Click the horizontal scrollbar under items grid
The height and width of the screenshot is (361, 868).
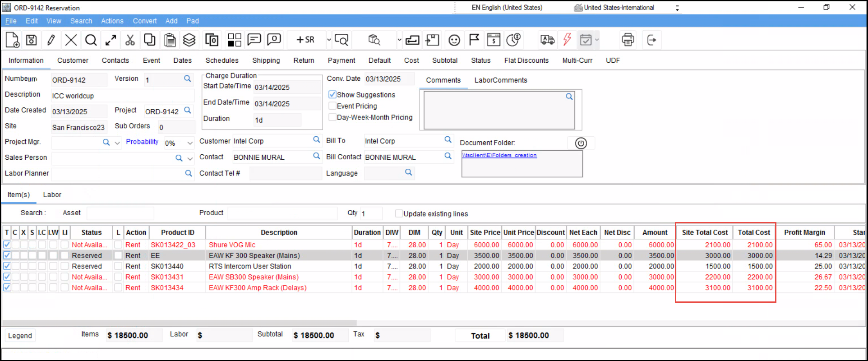(x=180, y=323)
